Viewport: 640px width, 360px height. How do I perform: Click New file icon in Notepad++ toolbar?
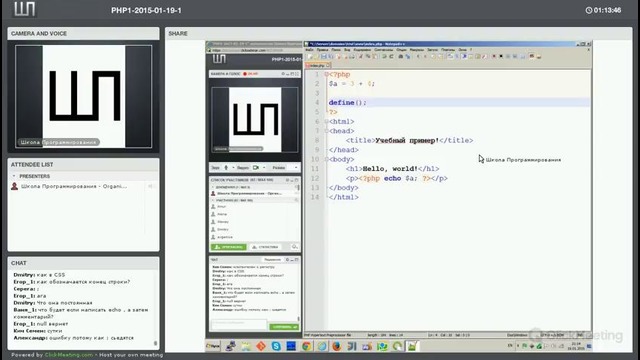[x=310, y=56]
